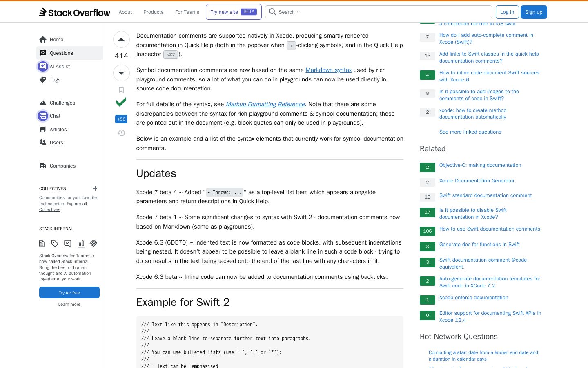This screenshot has width=588, height=368.
Task: Click the Collectives plus icon
Action: (95, 188)
